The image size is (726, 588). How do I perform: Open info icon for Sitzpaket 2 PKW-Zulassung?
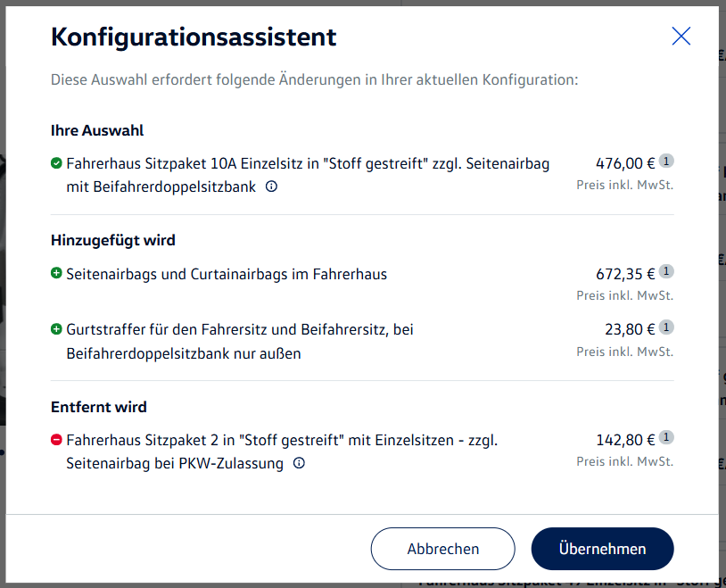[x=299, y=463]
